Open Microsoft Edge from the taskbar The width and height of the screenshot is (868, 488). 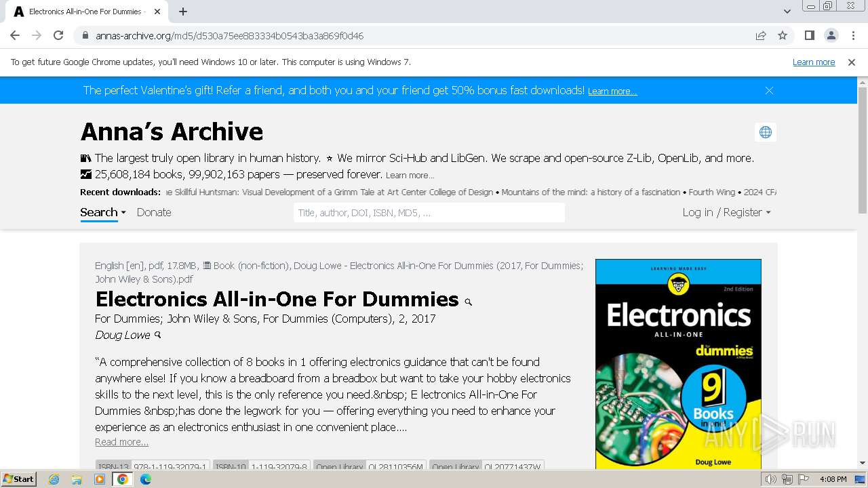click(146, 479)
